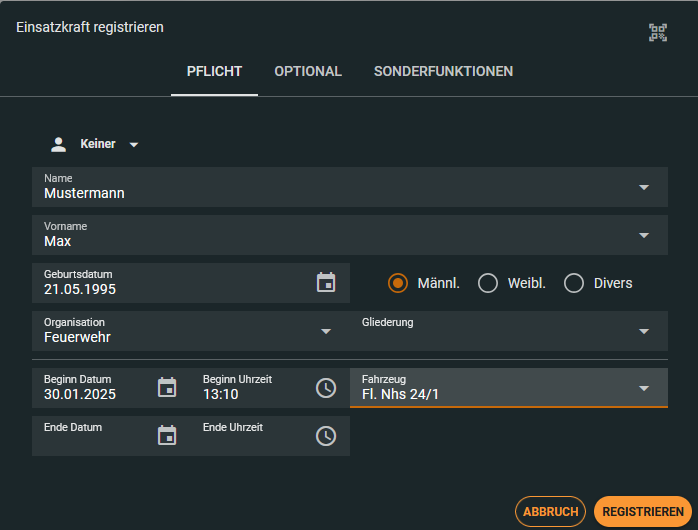Expand the Gliederung dropdown

pos(644,331)
